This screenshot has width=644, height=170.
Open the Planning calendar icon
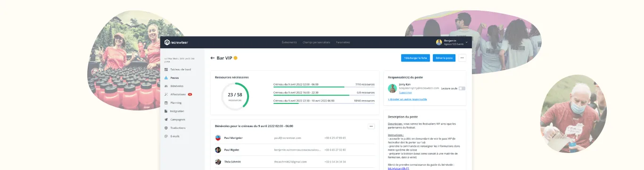(165, 102)
